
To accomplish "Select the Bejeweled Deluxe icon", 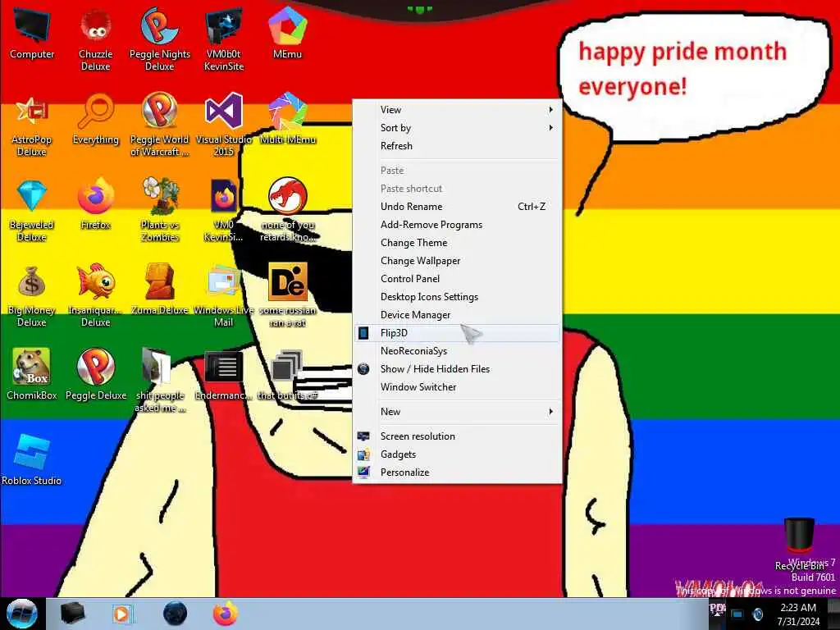I will point(32,211).
